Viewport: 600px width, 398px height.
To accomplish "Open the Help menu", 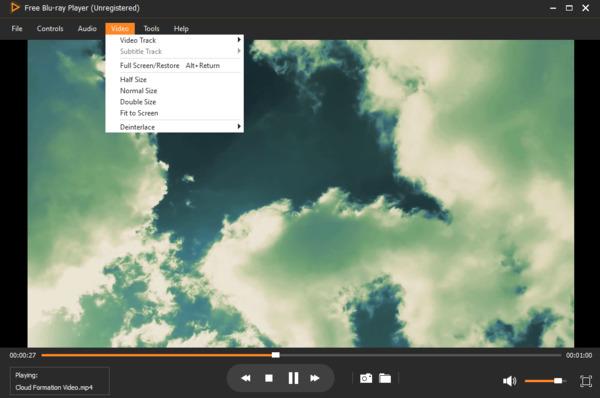I will [181, 29].
